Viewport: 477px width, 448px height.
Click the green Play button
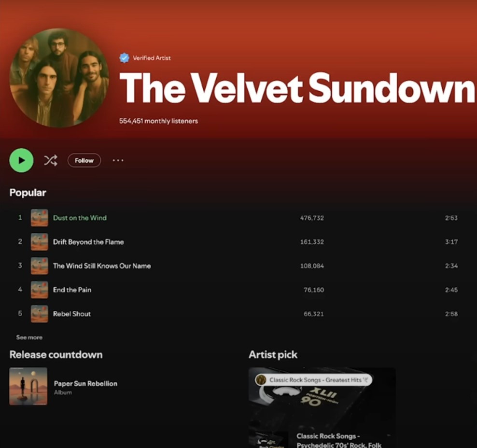(21, 160)
